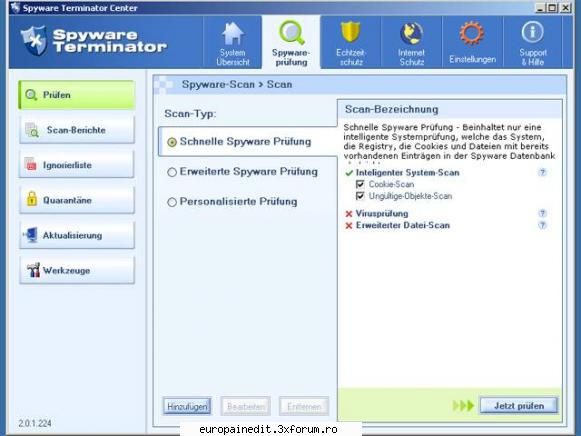Viewport: 581px width, 436px height.
Task: Select the Spyware-prüfung magnifier icon
Action: pyautogui.click(x=292, y=33)
